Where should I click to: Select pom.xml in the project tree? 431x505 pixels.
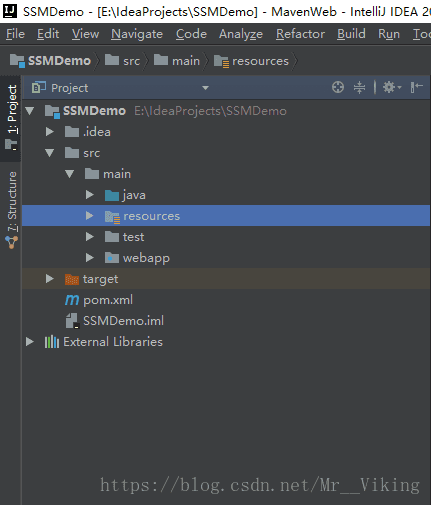click(108, 300)
